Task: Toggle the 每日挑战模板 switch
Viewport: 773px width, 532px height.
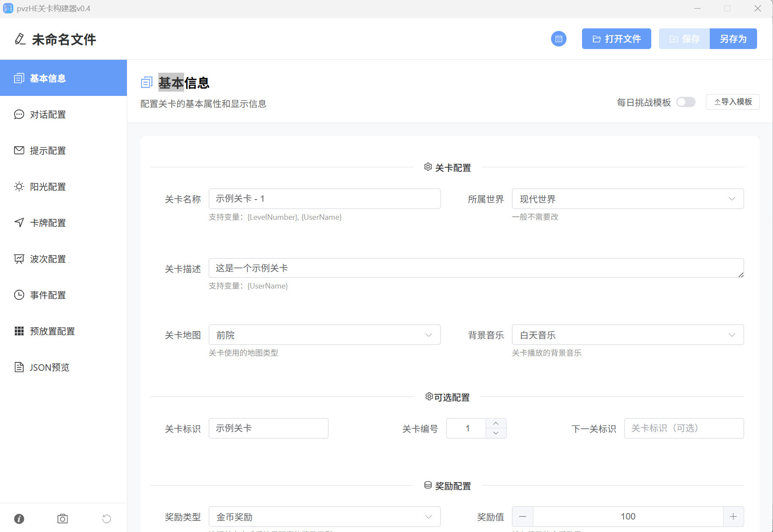Action: (686, 102)
